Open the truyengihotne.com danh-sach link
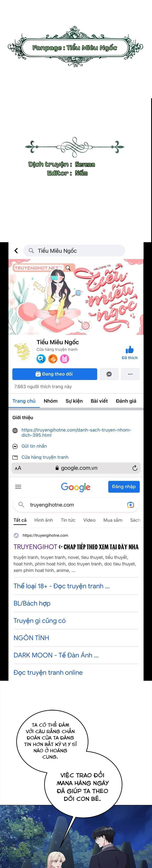152x868 pixels. [76, 432]
